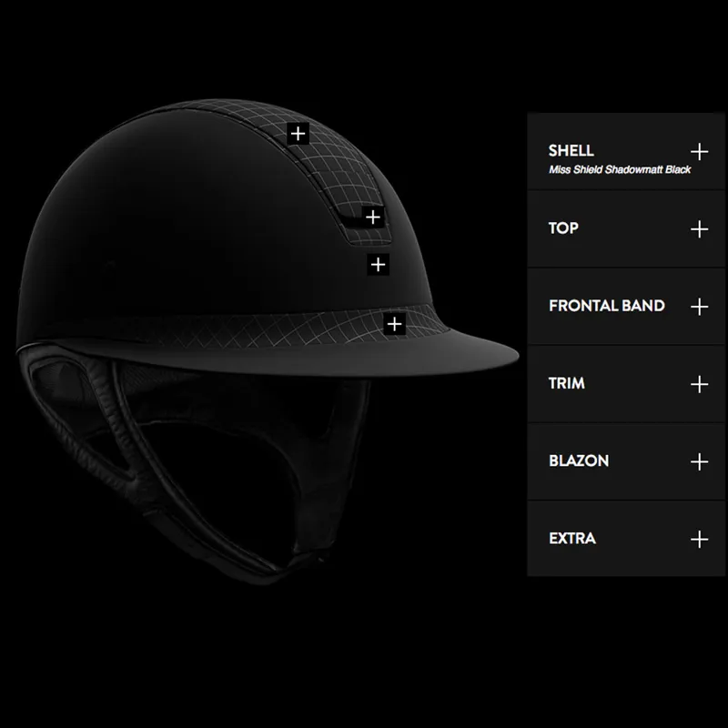Open the Extra options using the plus icon

699,539
